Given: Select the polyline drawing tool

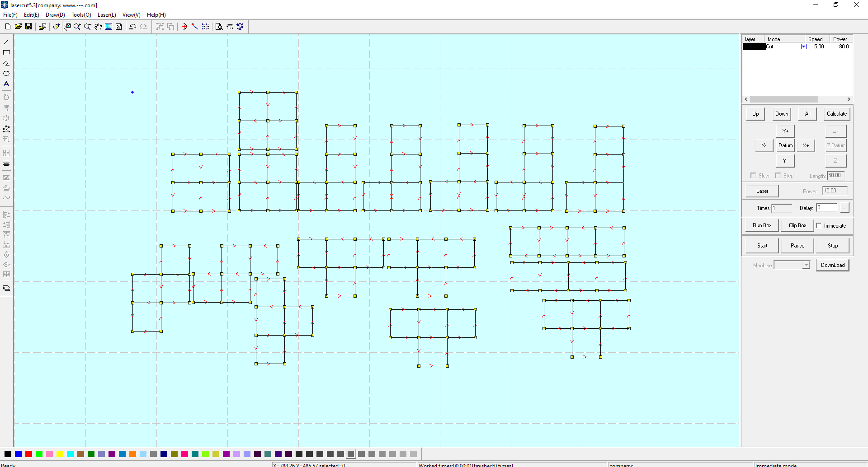Looking at the screenshot, I should point(6,63).
